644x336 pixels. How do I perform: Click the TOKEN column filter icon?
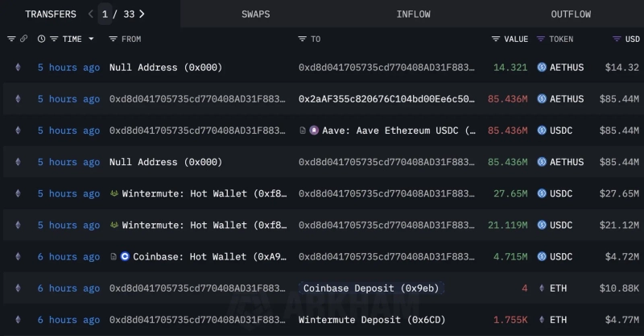tap(541, 39)
